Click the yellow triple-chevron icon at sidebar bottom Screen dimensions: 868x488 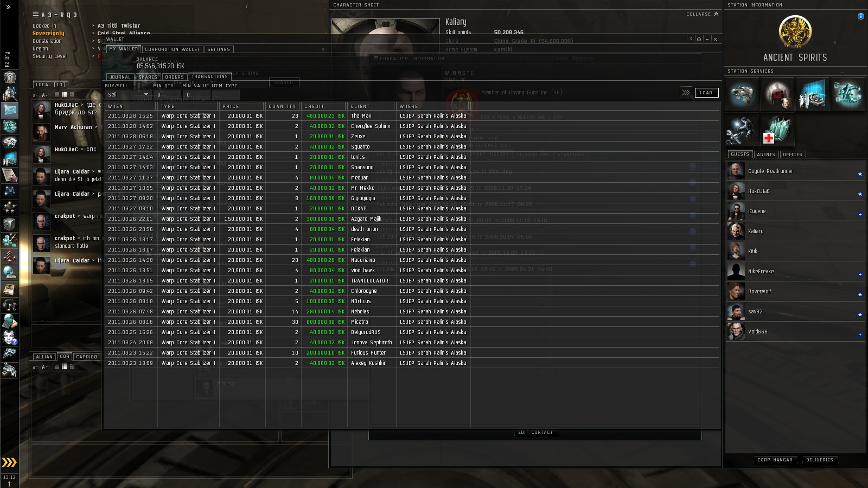pyautogui.click(x=9, y=462)
